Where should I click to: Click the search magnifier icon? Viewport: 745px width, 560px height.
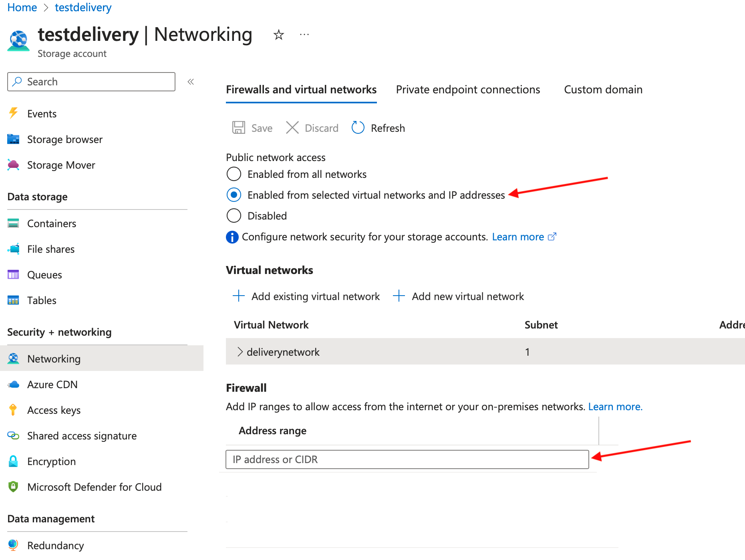click(17, 82)
